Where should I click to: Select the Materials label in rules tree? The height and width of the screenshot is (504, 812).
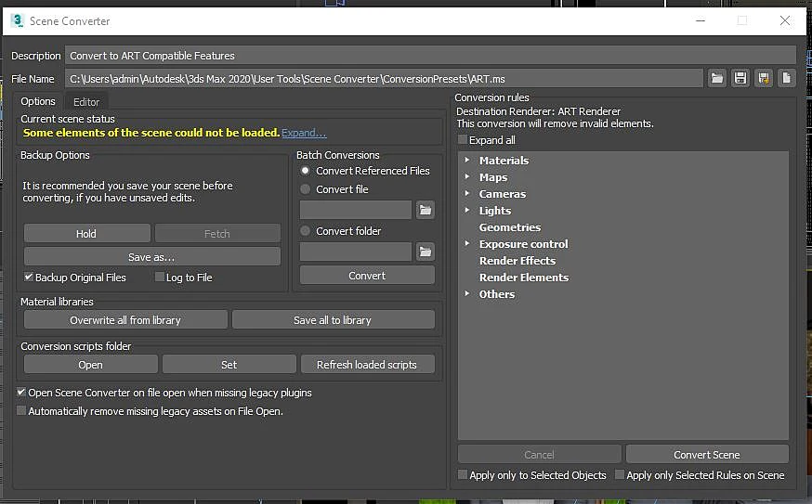pos(504,161)
